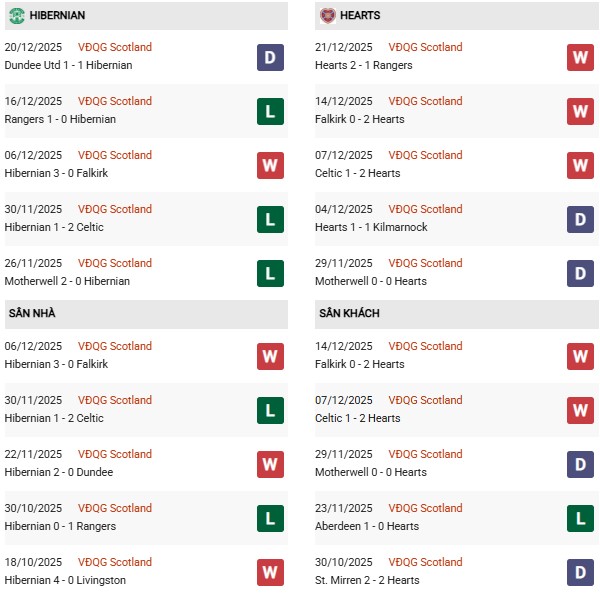
Task: Select the HIBERNIAN section header
Action: [x=58, y=16]
